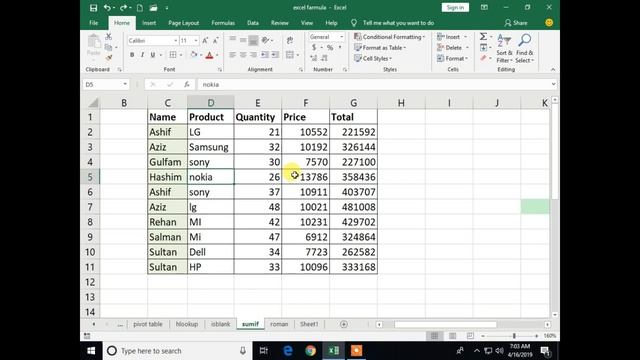Center align cell contents horizontally
The width and height of the screenshot is (640, 360).
tap(243, 55)
